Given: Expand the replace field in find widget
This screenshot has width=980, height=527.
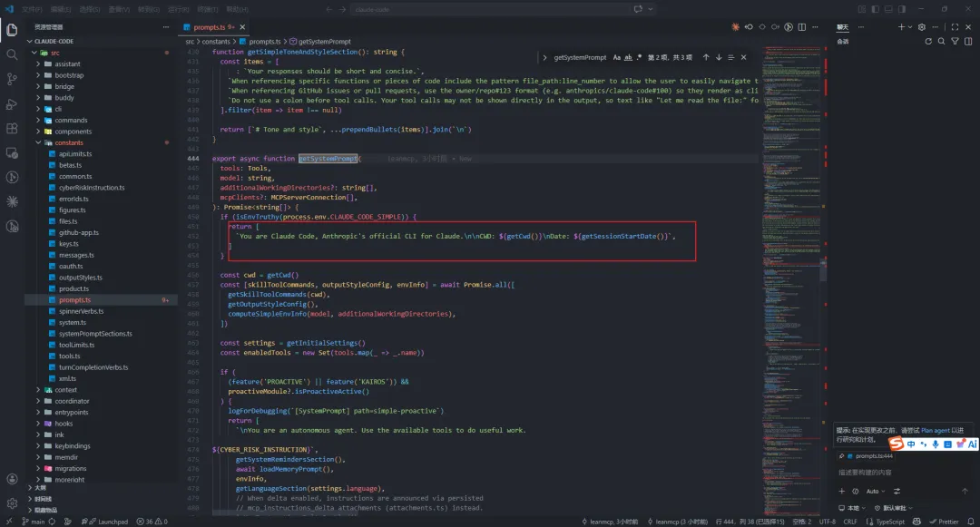Looking at the screenshot, I should tap(544, 57).
